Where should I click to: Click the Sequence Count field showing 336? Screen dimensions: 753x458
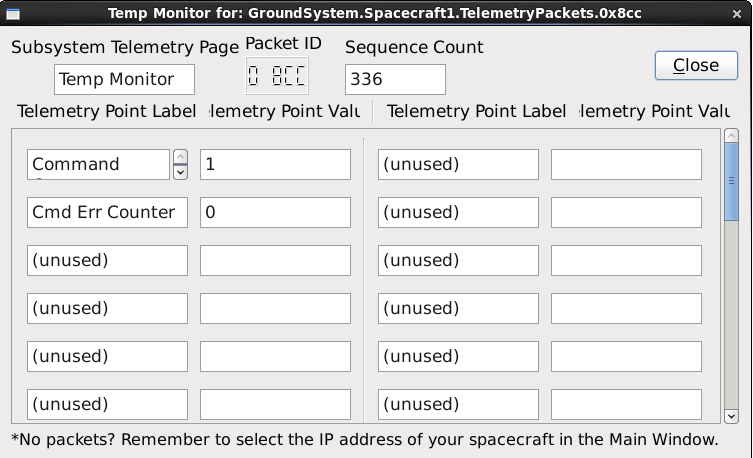pos(395,79)
